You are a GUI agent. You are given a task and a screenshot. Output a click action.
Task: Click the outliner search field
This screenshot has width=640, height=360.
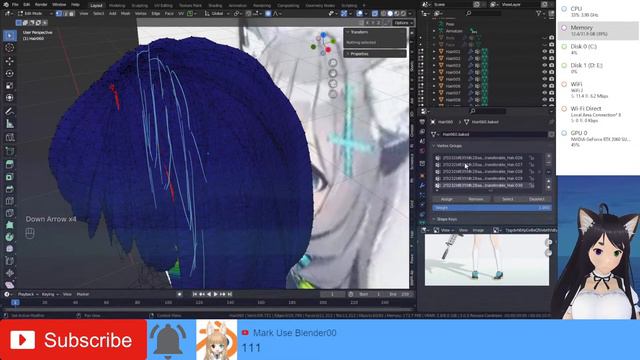pos(483,13)
